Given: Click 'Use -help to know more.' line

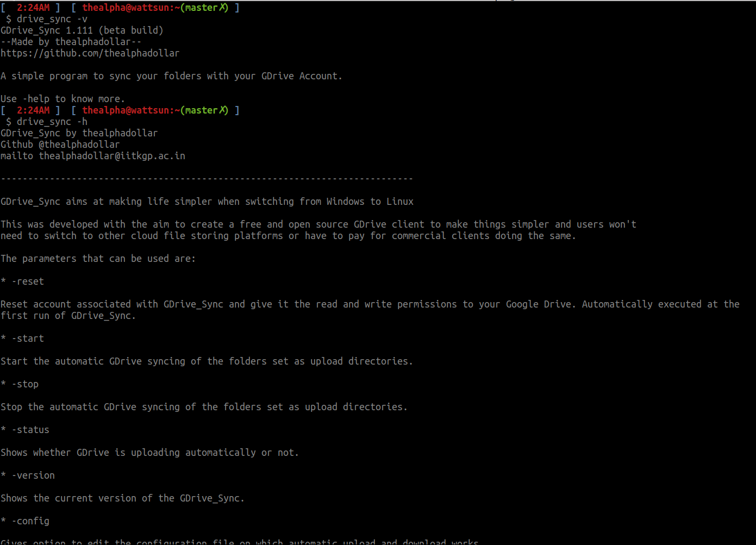Looking at the screenshot, I should tap(63, 99).
